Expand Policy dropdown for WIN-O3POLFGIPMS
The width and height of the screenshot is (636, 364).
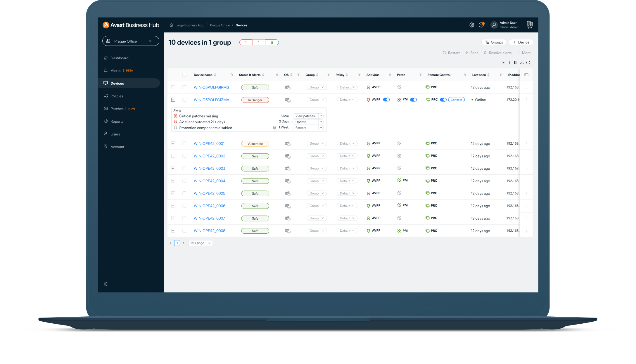click(x=347, y=87)
